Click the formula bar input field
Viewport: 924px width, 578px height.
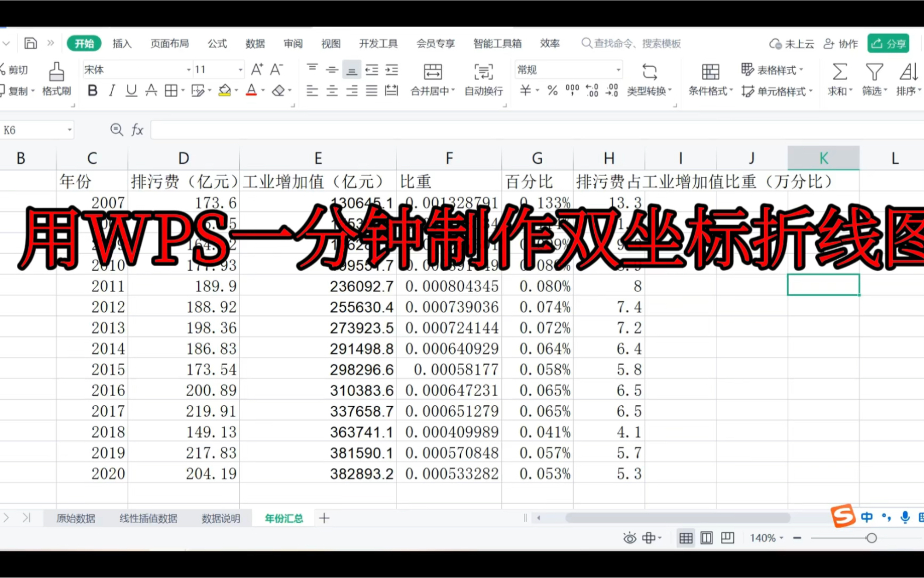tap(537, 130)
